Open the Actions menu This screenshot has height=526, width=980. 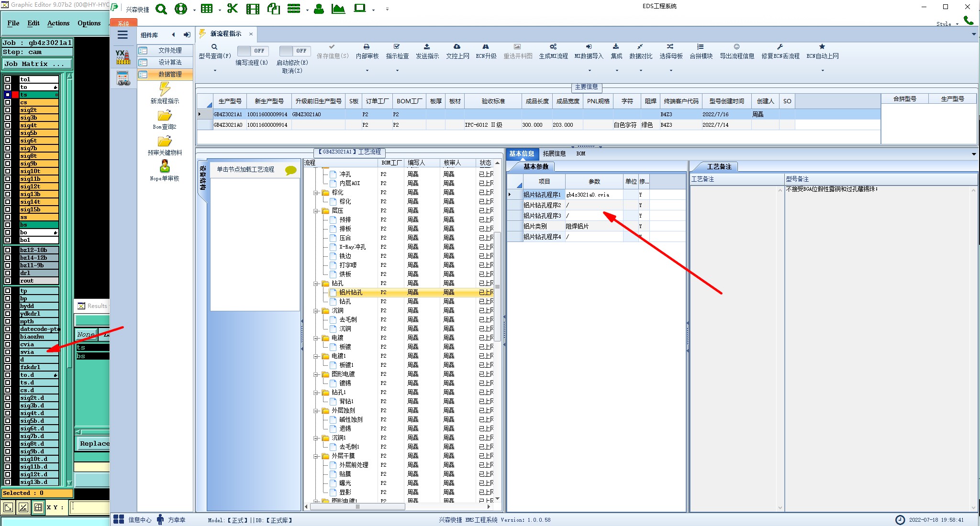(58, 23)
